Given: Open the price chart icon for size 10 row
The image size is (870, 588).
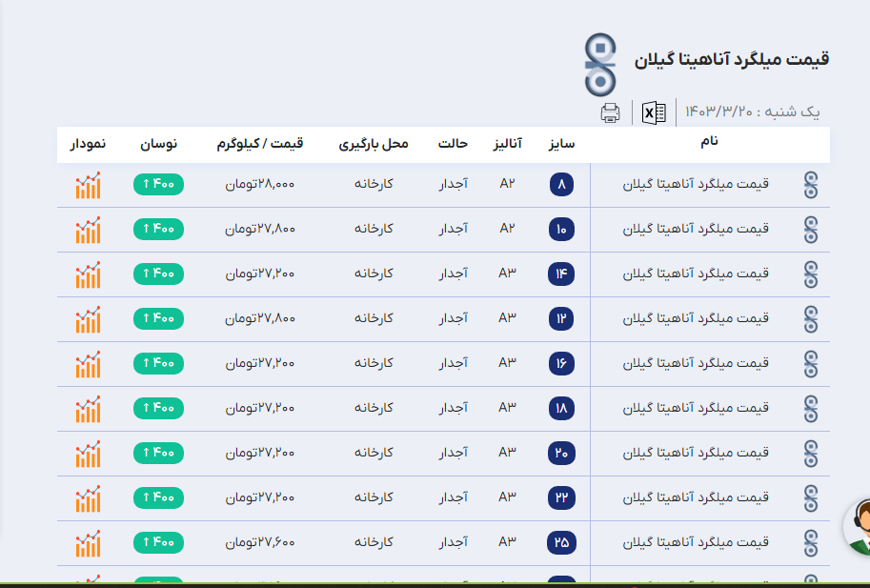Looking at the screenshot, I should [x=88, y=230].
